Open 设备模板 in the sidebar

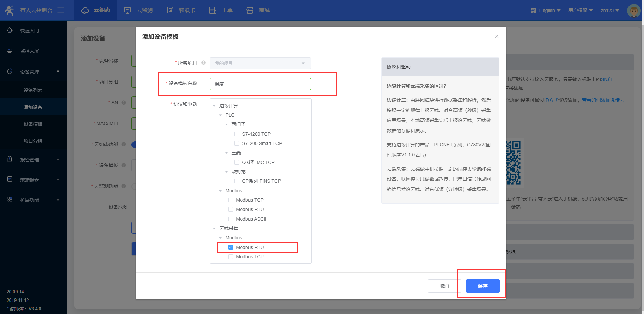[33, 124]
